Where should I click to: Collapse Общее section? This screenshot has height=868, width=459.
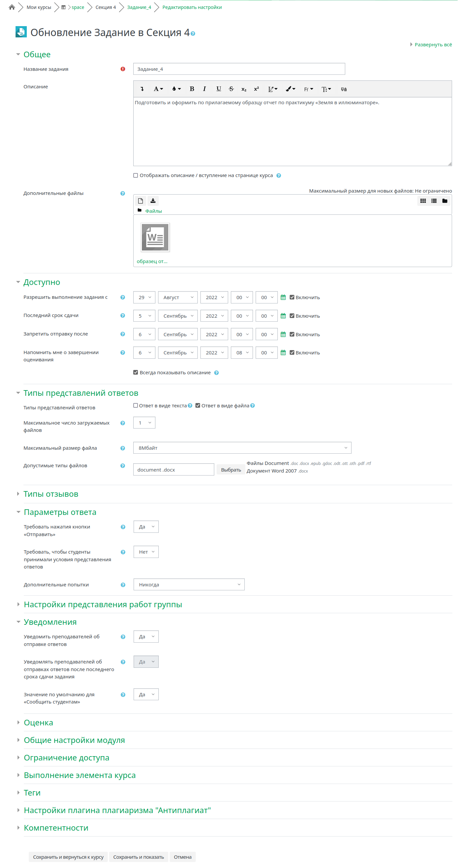click(x=37, y=54)
